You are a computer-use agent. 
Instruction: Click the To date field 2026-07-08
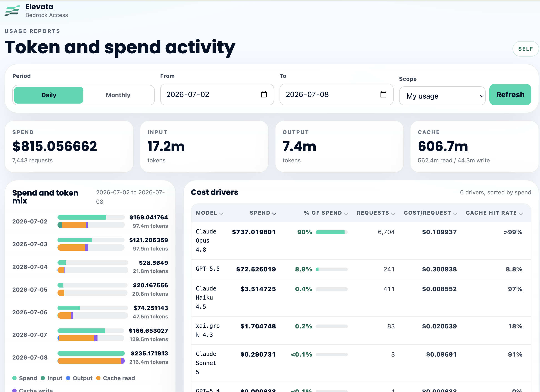(336, 94)
